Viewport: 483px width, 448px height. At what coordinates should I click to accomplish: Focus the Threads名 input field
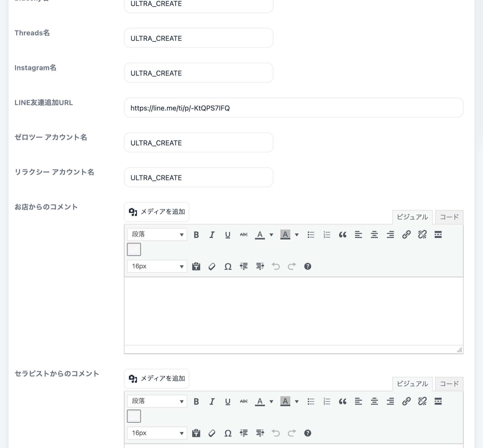click(x=199, y=38)
